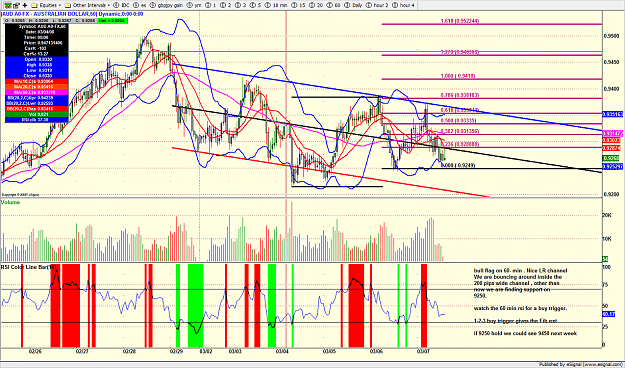Screen dimensions: 625x368
Task: Open the Equities folder dropdown
Action: (x=47, y=5)
